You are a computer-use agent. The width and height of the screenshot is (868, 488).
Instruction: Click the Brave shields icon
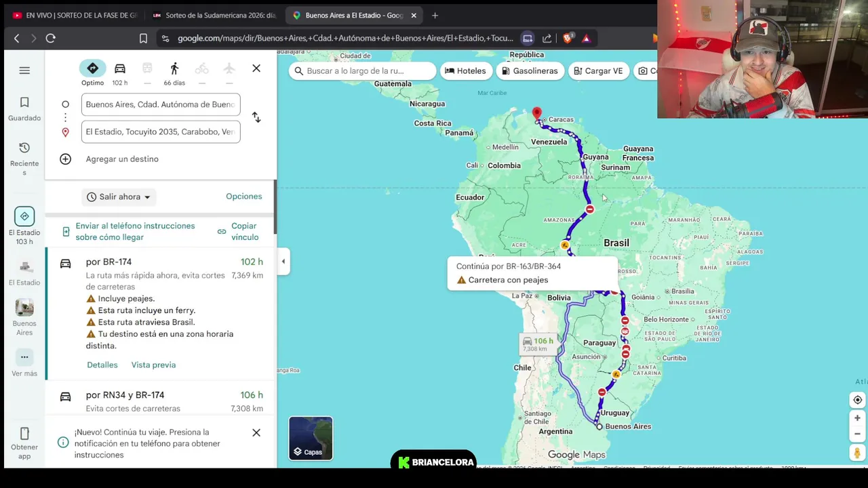568,39
